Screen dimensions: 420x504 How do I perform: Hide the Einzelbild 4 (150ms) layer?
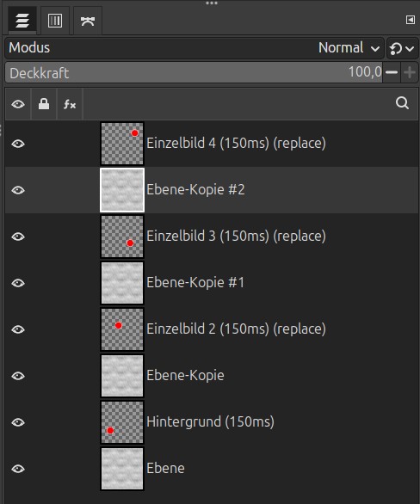click(18, 144)
